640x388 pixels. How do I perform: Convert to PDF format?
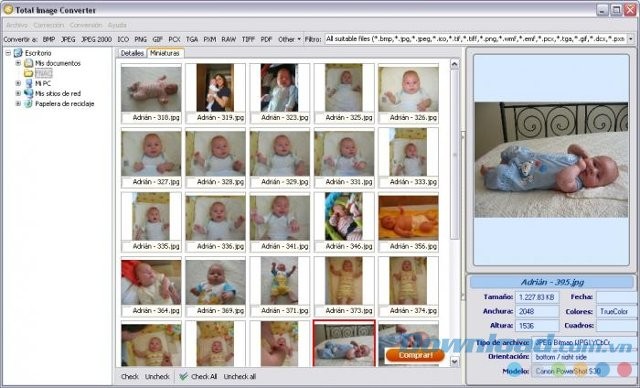tap(266, 40)
